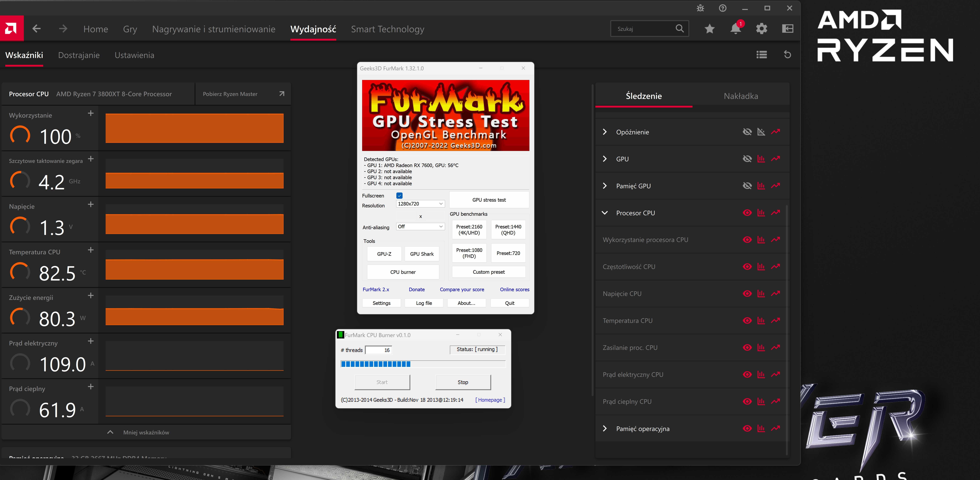Expand the Opóźnienie section chevron

pos(605,132)
